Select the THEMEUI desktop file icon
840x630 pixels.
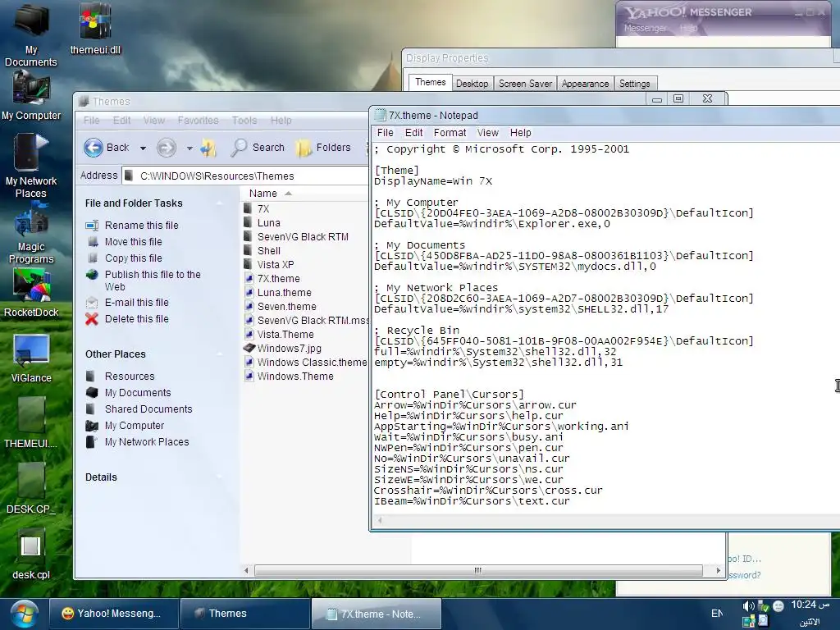point(30,423)
